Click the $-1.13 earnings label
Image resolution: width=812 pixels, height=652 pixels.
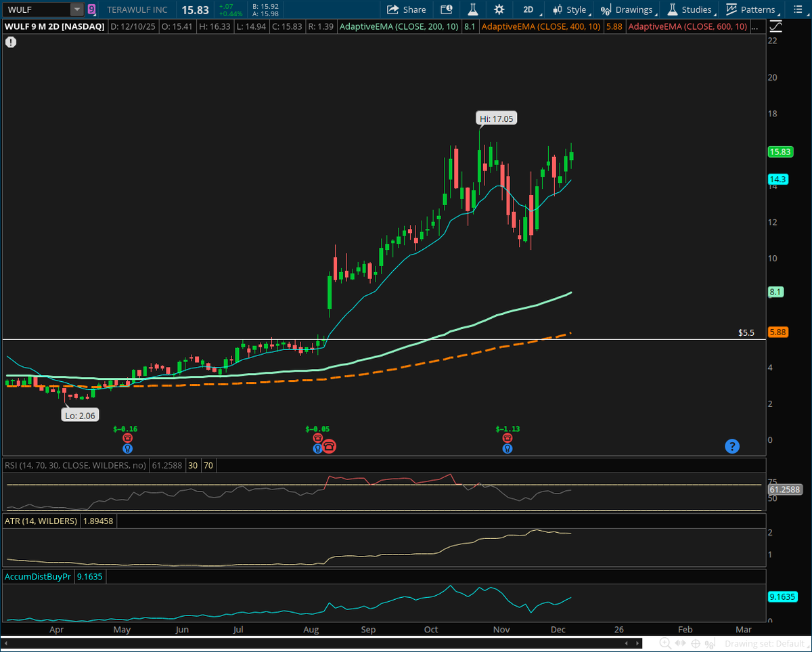click(x=507, y=429)
